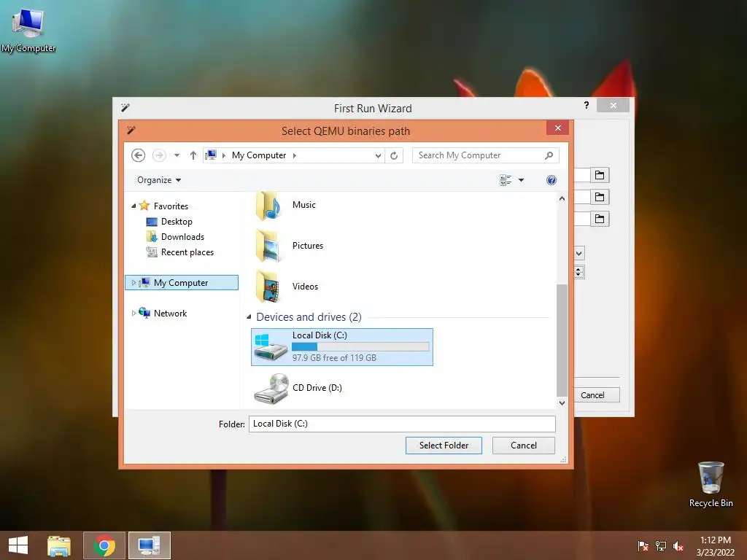747x560 pixels.
Task: Select Local Disk (C:) drive
Action: (341, 346)
